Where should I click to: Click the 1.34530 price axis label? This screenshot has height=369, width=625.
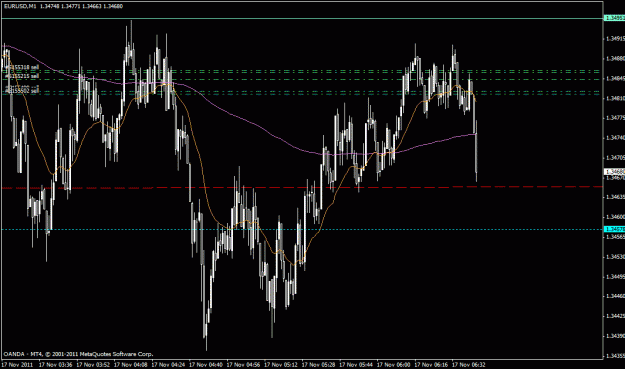coord(615,257)
